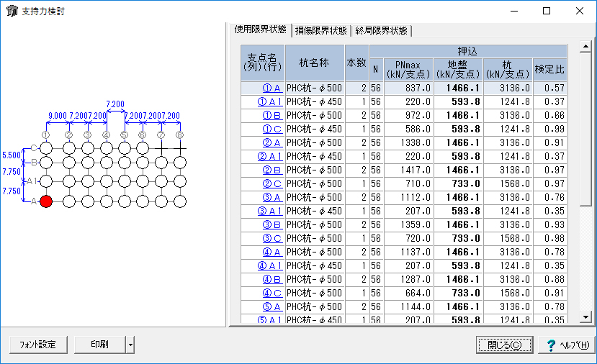Select 検定比 cell value 0.88
The image size is (597, 364).
coord(549,280)
